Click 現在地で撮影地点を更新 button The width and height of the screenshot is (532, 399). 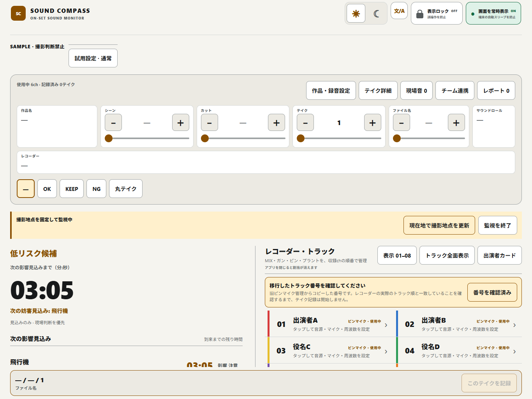(439, 225)
